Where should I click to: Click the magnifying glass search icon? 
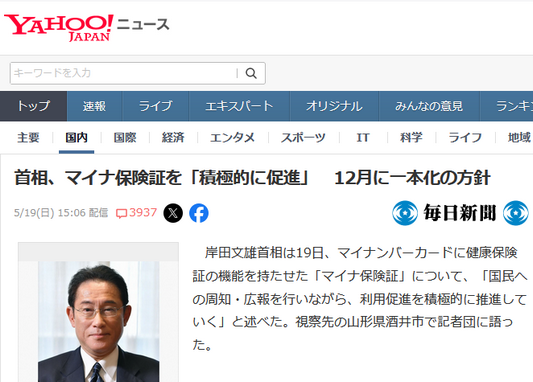251,73
